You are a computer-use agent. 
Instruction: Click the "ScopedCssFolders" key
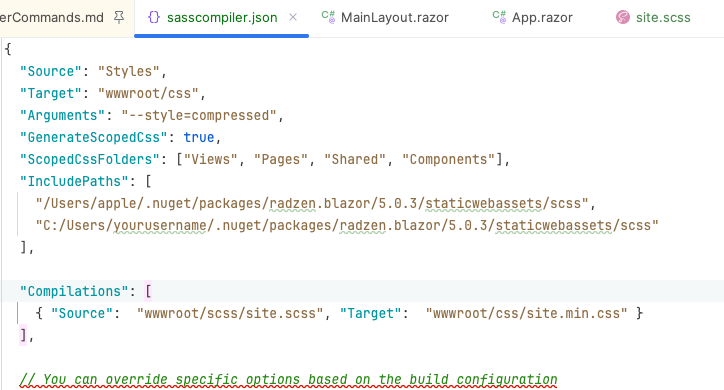pos(90,160)
